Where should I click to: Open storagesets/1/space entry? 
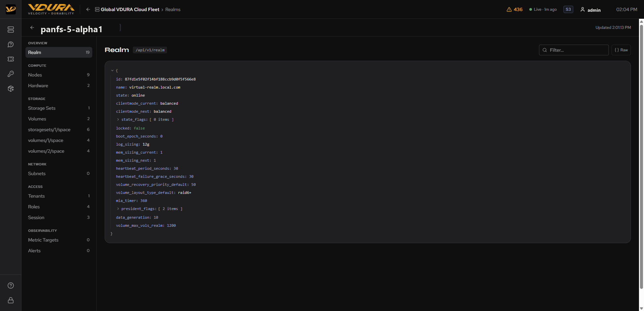pyautogui.click(x=59, y=129)
